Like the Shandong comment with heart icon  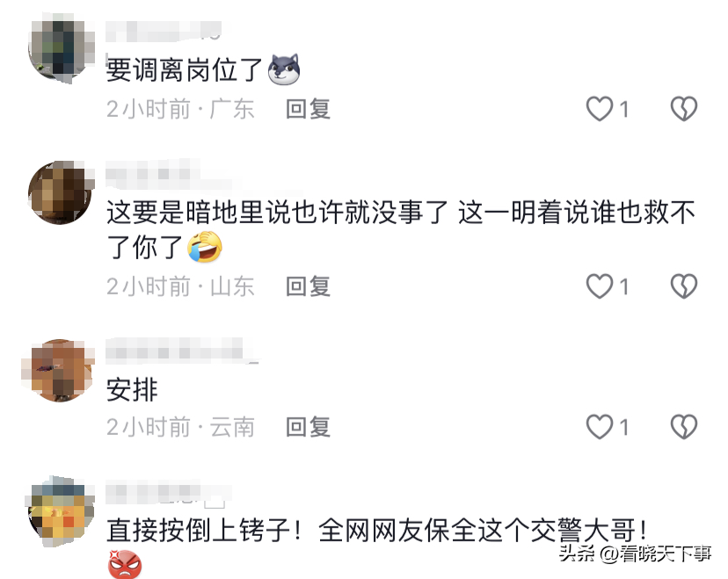pyautogui.click(x=600, y=286)
